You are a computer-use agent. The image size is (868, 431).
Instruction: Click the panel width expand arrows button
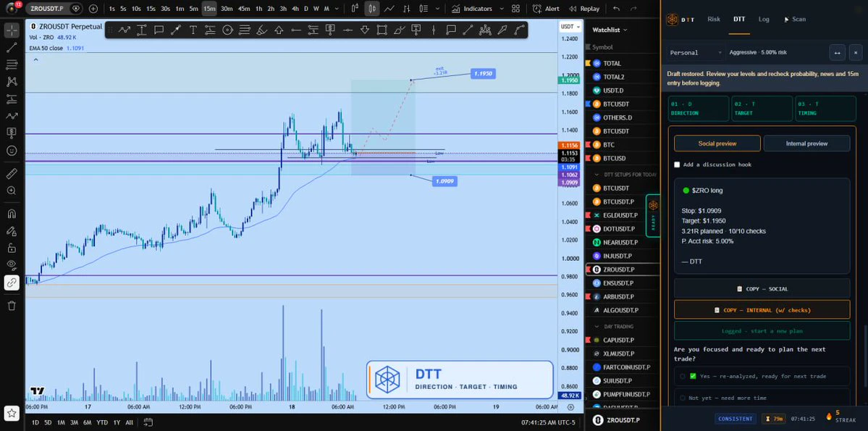coord(836,53)
